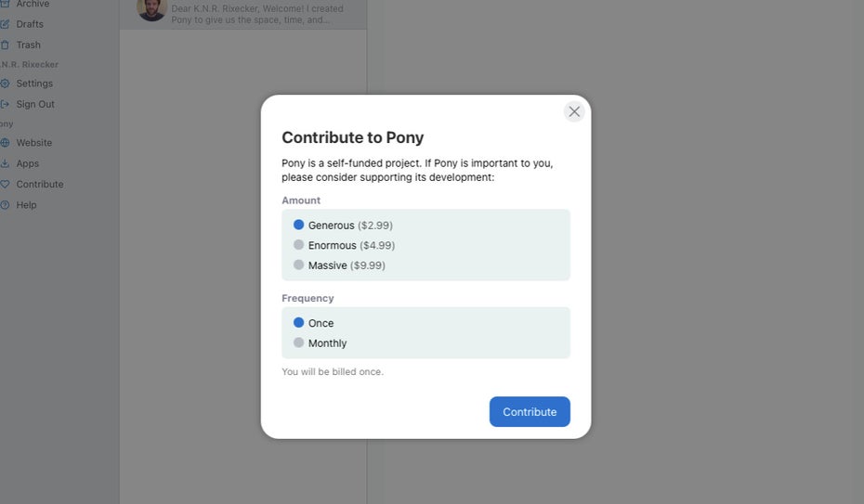Click the Sign Out arrow icon

[5, 104]
